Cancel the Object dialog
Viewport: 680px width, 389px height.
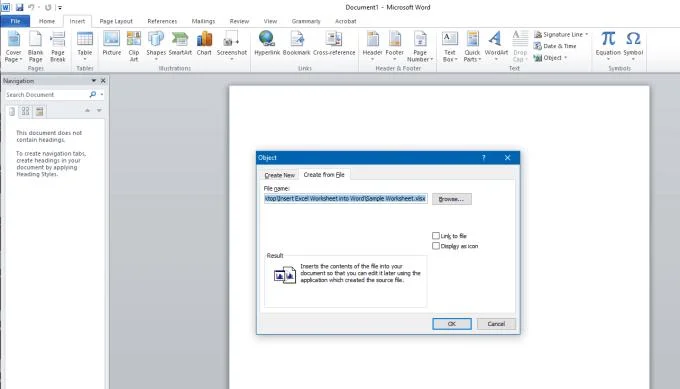496,324
